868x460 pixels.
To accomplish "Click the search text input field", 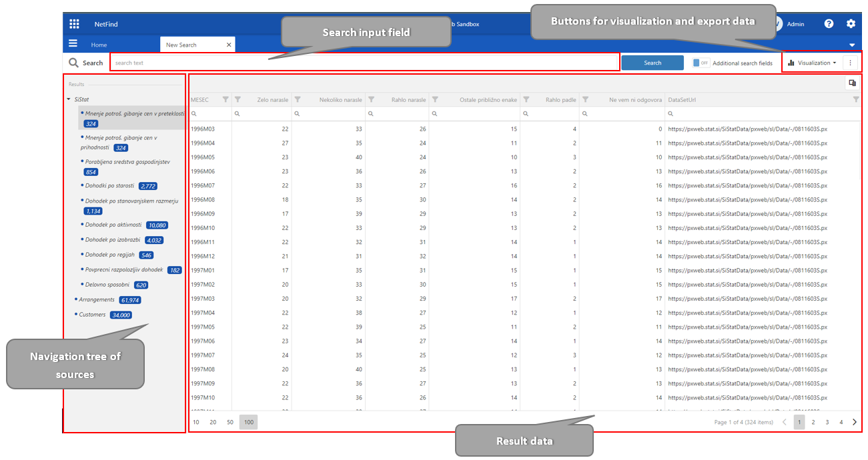I will 364,63.
